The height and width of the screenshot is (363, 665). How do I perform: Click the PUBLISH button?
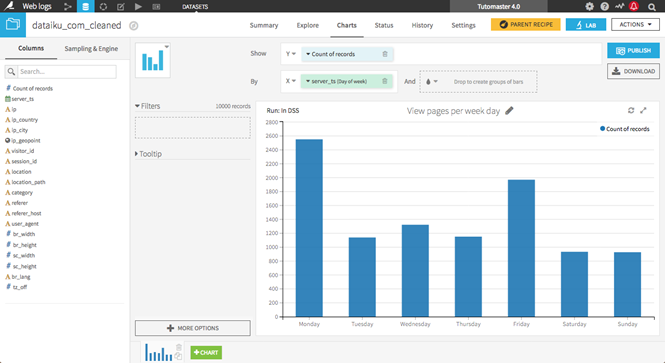pyautogui.click(x=633, y=50)
